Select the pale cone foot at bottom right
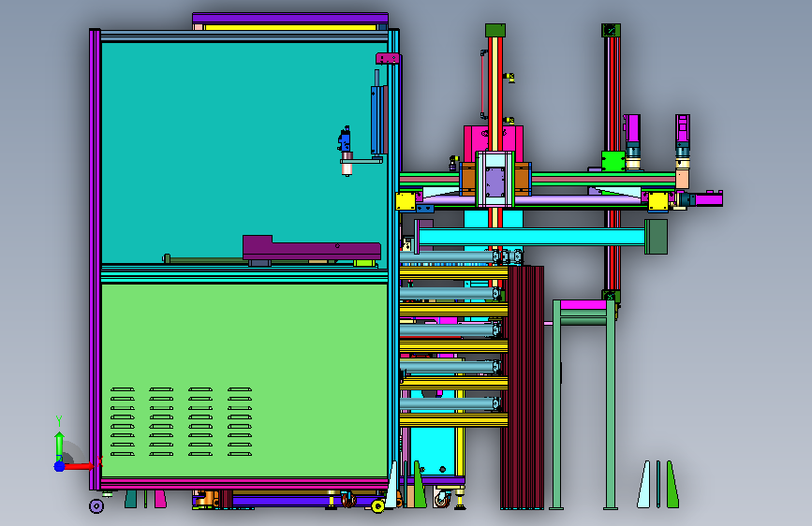The height and width of the screenshot is (526, 812). [x=644, y=484]
